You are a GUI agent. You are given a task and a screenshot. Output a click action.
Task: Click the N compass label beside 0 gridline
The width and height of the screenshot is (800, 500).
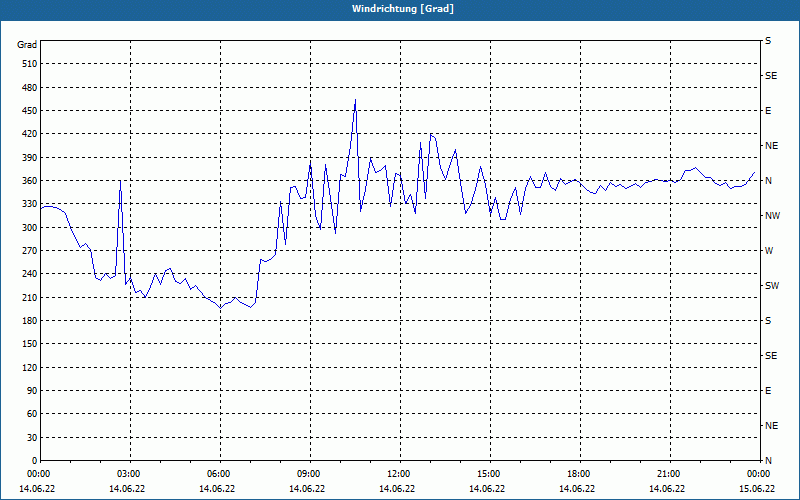(x=768, y=461)
